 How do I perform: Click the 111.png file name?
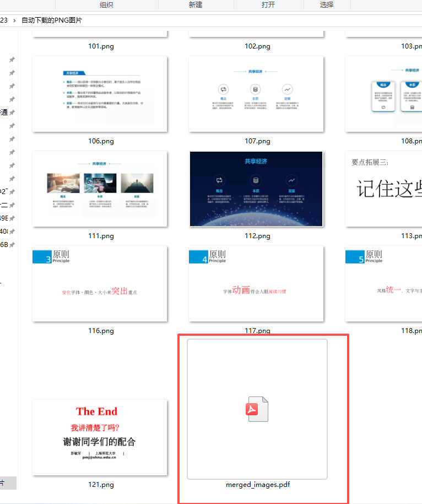[x=101, y=236]
